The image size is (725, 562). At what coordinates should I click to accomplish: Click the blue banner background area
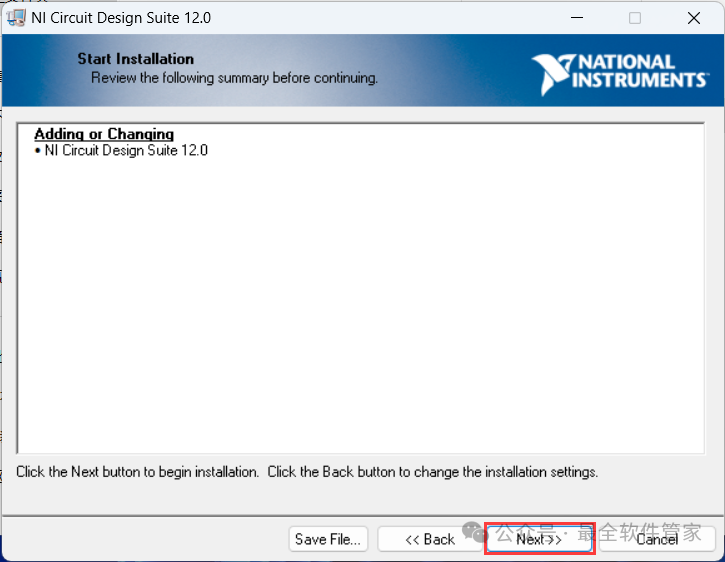[x=450, y=60]
